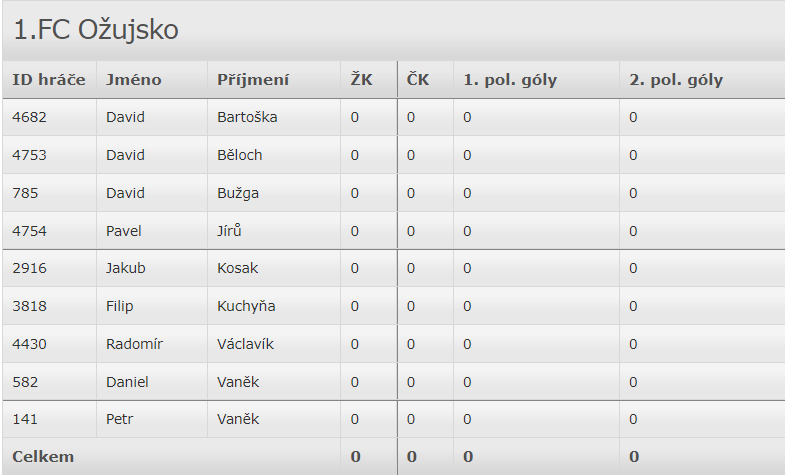Viewport: 785px width, 475px height.
Task: Select the "Příjmení" column header
Action: (x=252, y=80)
